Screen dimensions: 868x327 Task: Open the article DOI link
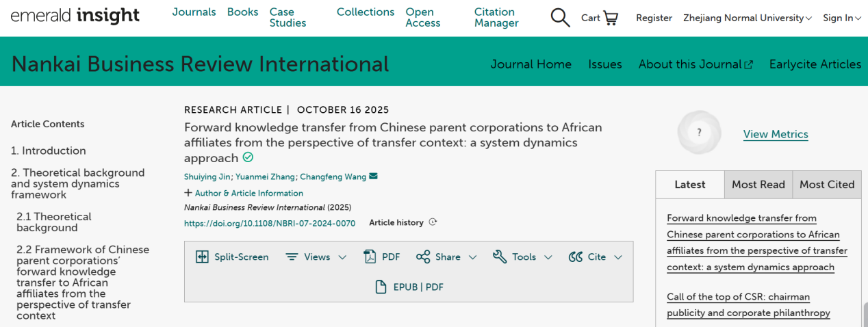point(270,223)
